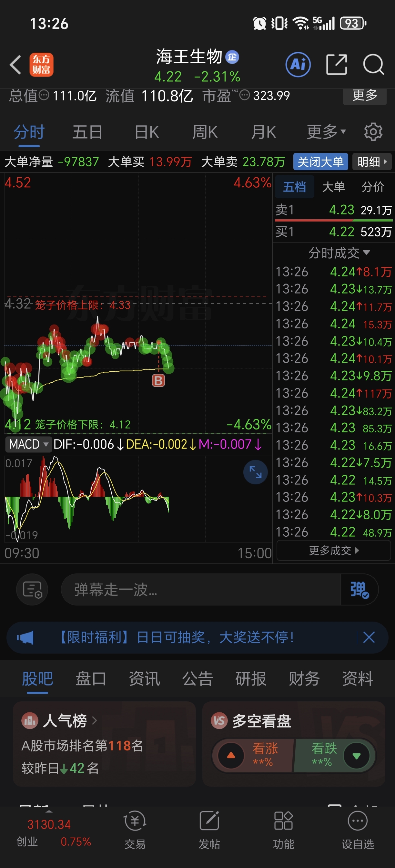Toggle 关闭大单 large-order display
The width and height of the screenshot is (395, 868).
tap(320, 162)
